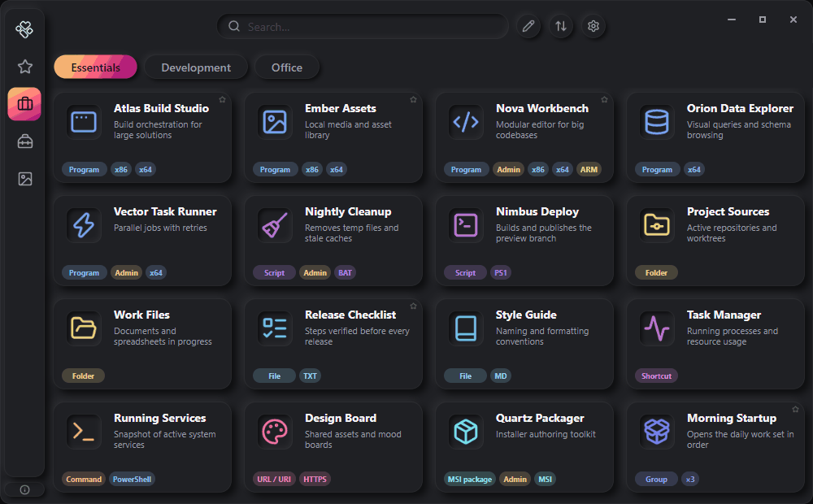This screenshot has height=504, width=813.
Task: Open the image category in the sidebar
Action: click(x=25, y=179)
